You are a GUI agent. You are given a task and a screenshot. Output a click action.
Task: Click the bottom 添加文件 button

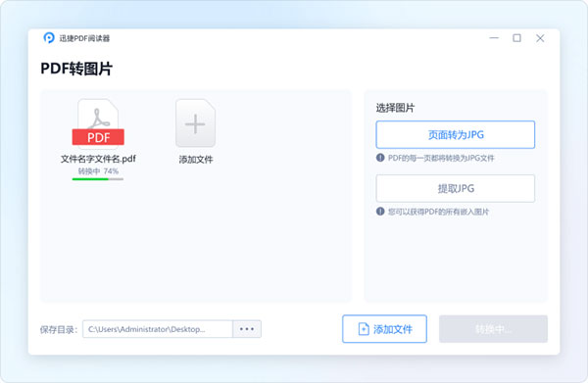coord(384,329)
